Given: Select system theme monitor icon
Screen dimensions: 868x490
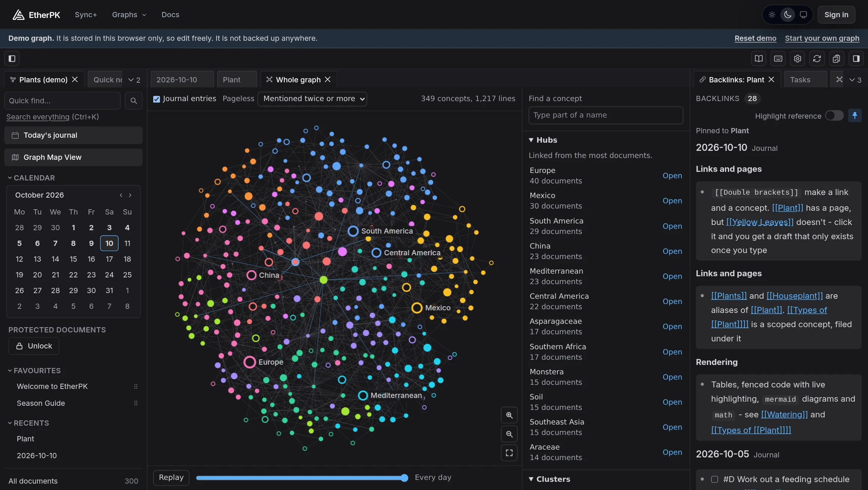Looking at the screenshot, I should coord(803,15).
